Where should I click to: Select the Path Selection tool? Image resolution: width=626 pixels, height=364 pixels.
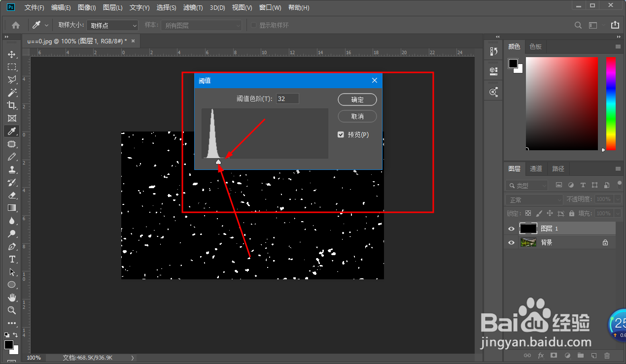click(12, 272)
